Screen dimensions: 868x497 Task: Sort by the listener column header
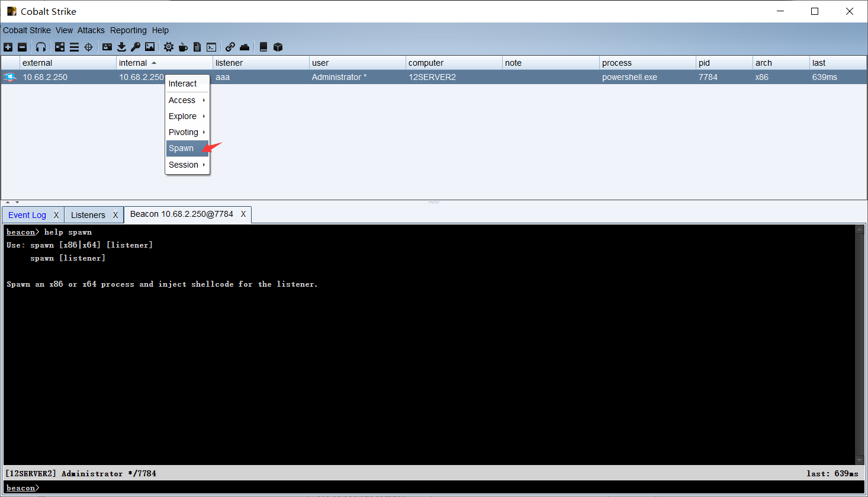[261, 63]
